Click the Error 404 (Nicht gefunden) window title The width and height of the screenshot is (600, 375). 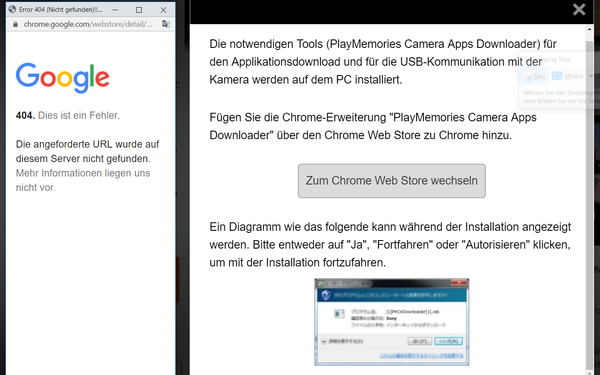point(60,10)
